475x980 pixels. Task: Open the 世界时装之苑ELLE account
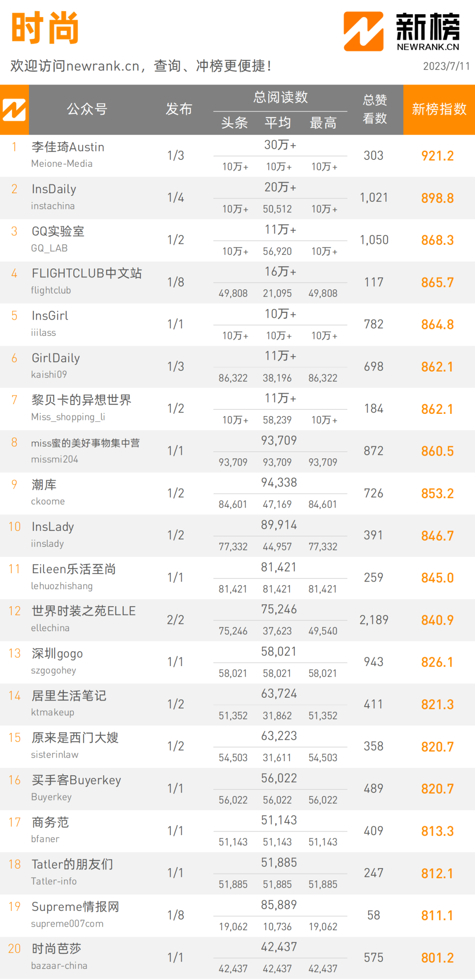point(84,611)
